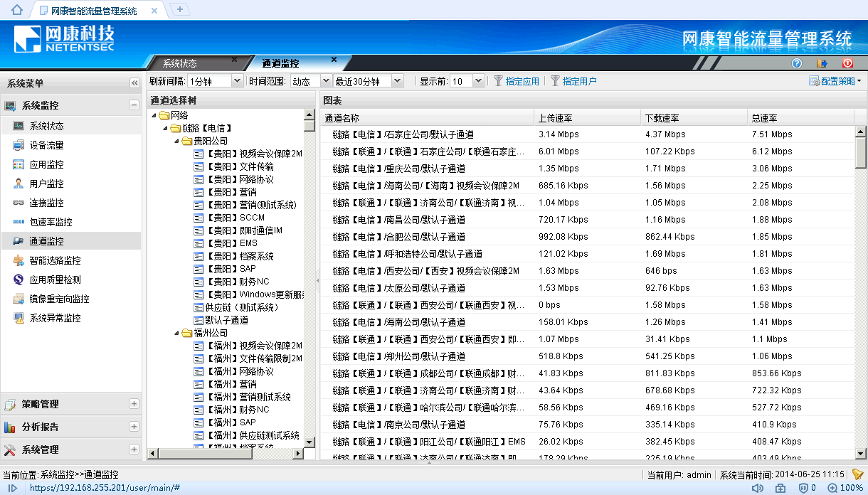
Task: Click the help question mark icon
Action: point(797,63)
